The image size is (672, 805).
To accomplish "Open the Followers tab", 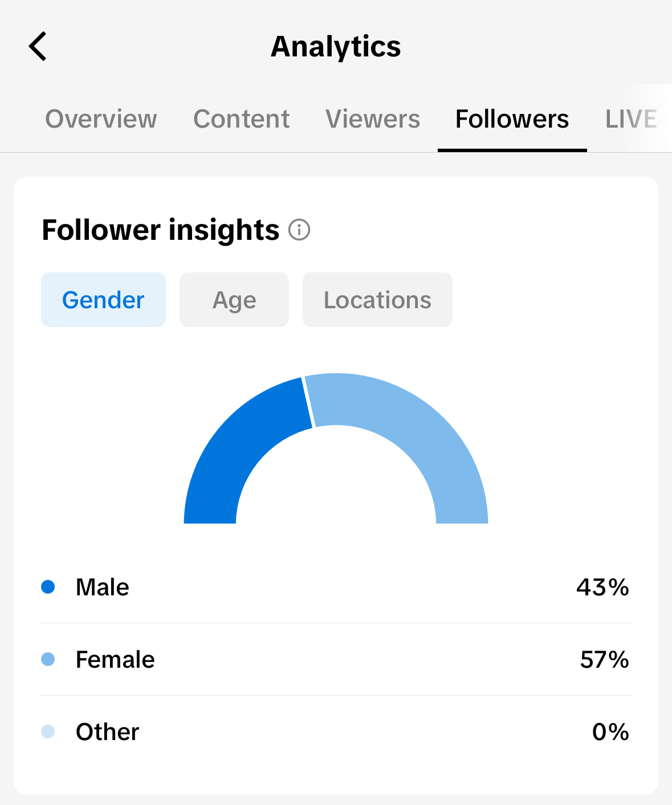I will pyautogui.click(x=512, y=119).
